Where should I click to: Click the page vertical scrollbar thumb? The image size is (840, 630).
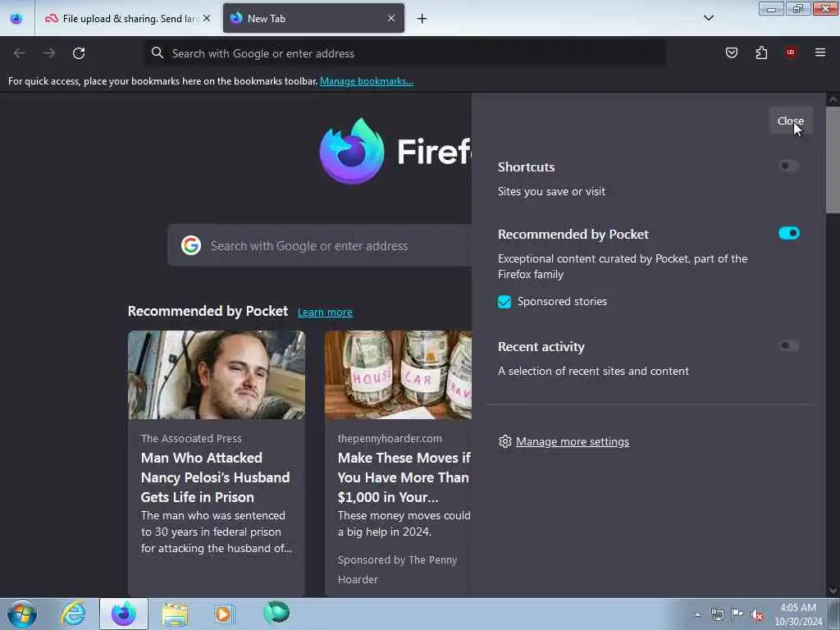(x=833, y=160)
